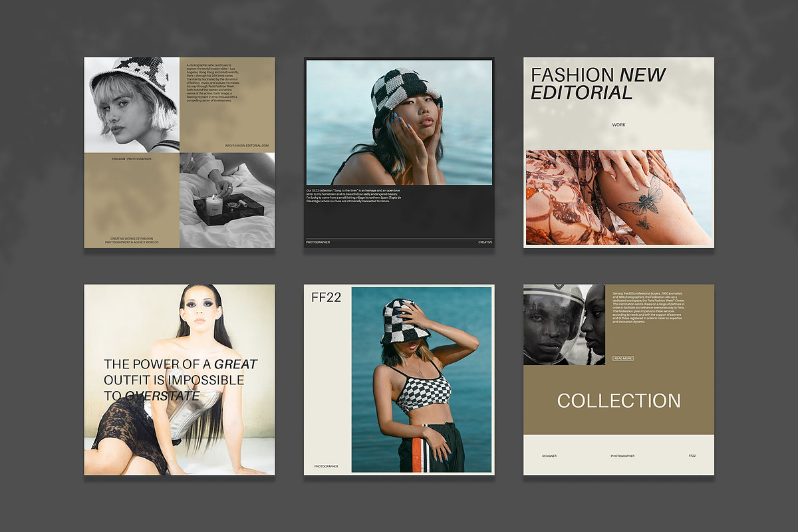Select the COLLECTION title text
The image size is (798, 532).
(618, 400)
